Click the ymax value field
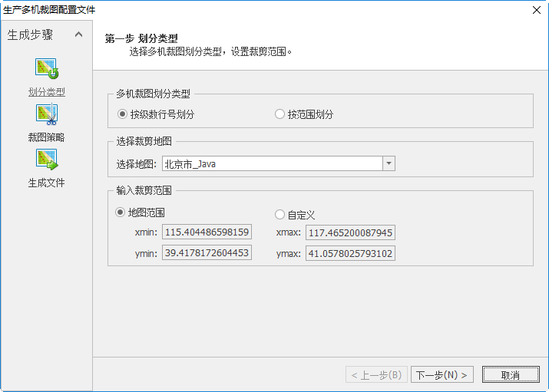Image resolution: width=549 pixels, height=392 pixels. [x=350, y=253]
